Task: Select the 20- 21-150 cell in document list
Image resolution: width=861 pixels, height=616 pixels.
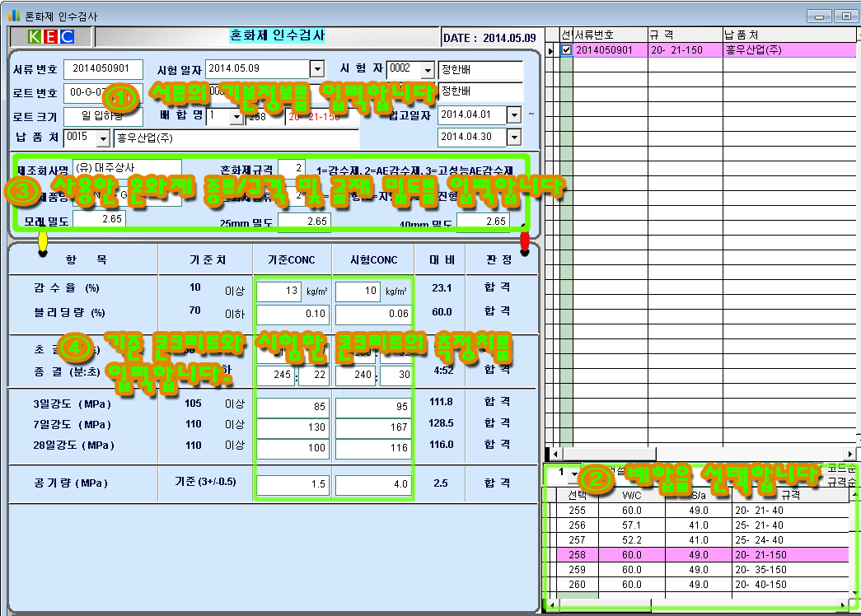Action: 686,50
